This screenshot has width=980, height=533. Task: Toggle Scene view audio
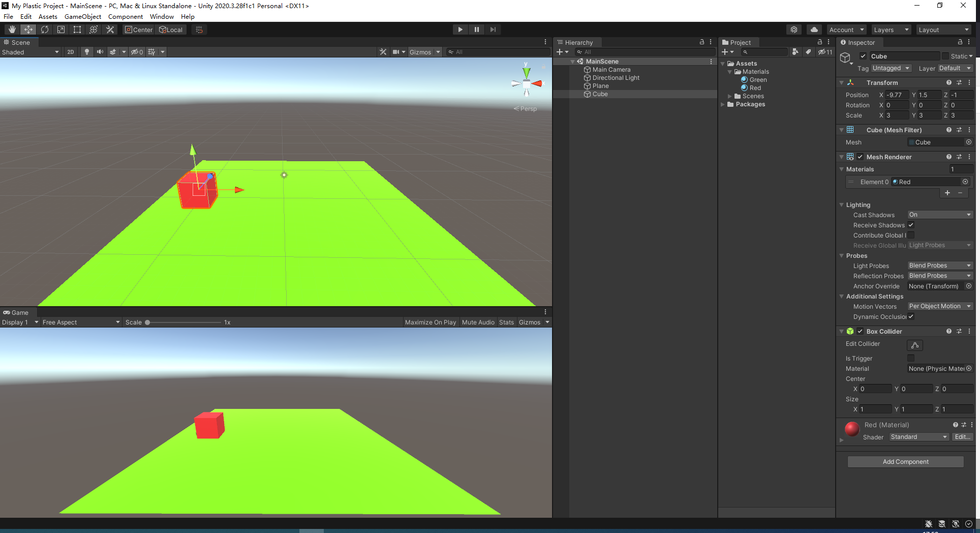point(100,51)
